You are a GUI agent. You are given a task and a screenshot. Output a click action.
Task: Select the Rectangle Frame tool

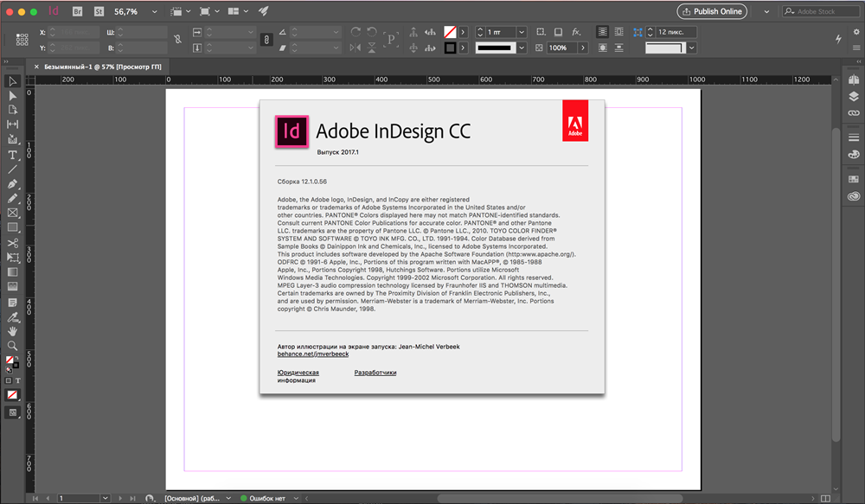coord(12,213)
